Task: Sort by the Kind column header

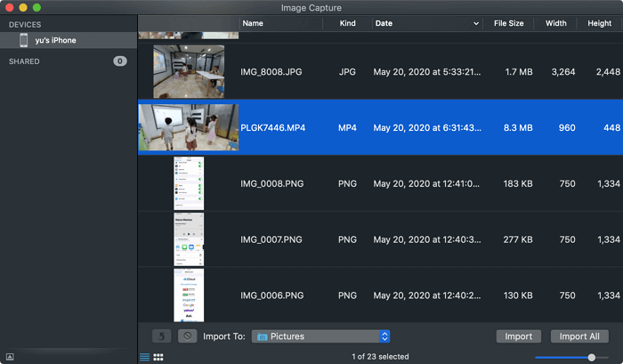Action: click(347, 23)
